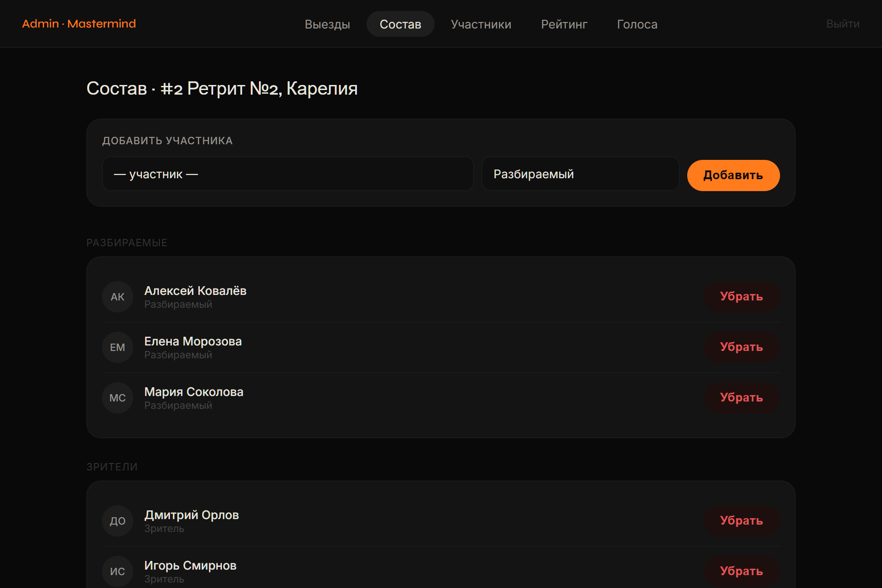Remove Алексей Ковалёв with Убрать

741,297
